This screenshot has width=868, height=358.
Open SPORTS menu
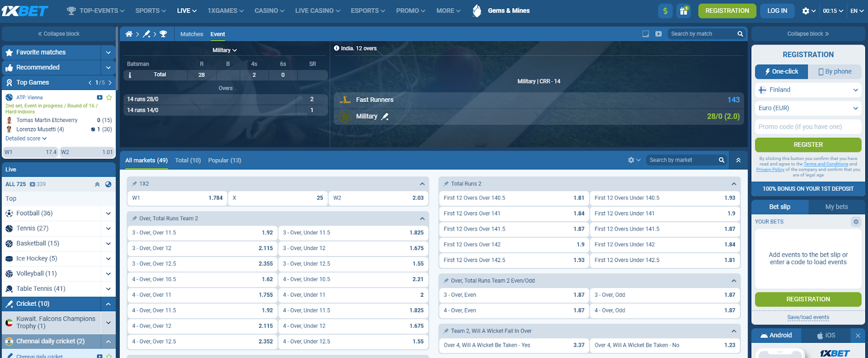point(151,11)
